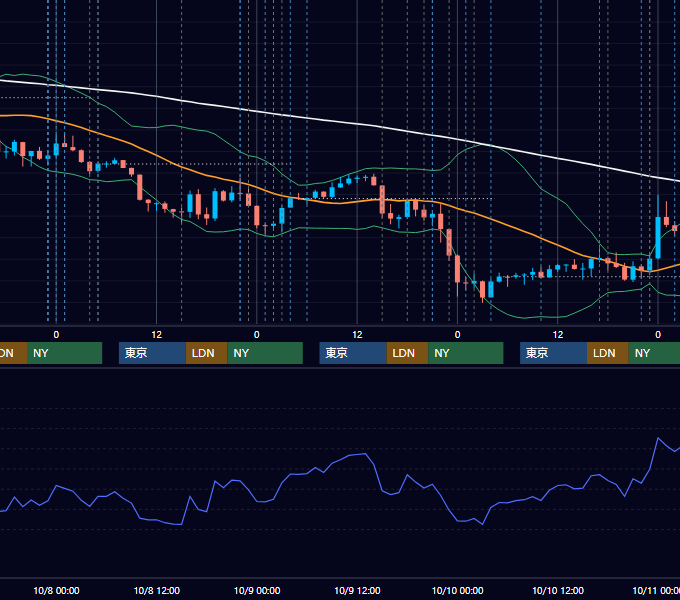This screenshot has height=600, width=680.
Task: Select 東京 session block for 10/8
Action: tap(152, 353)
